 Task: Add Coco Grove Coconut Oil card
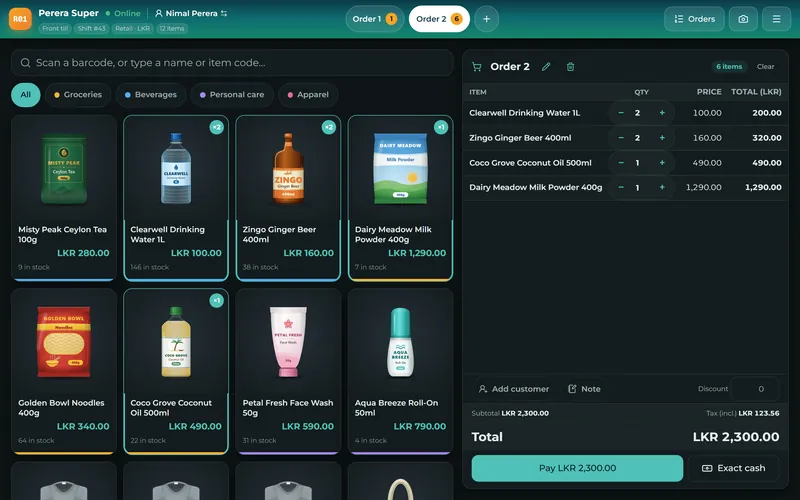click(x=176, y=371)
